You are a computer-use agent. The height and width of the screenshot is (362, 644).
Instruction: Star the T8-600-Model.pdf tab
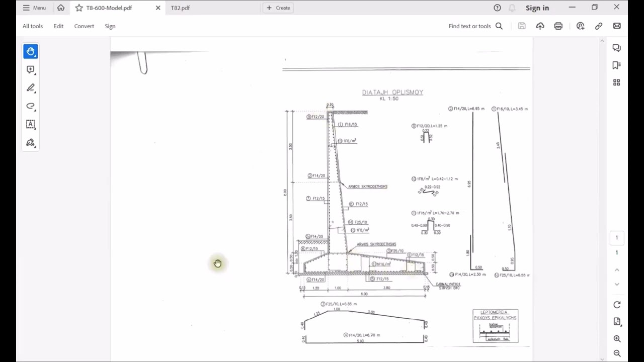click(x=79, y=8)
